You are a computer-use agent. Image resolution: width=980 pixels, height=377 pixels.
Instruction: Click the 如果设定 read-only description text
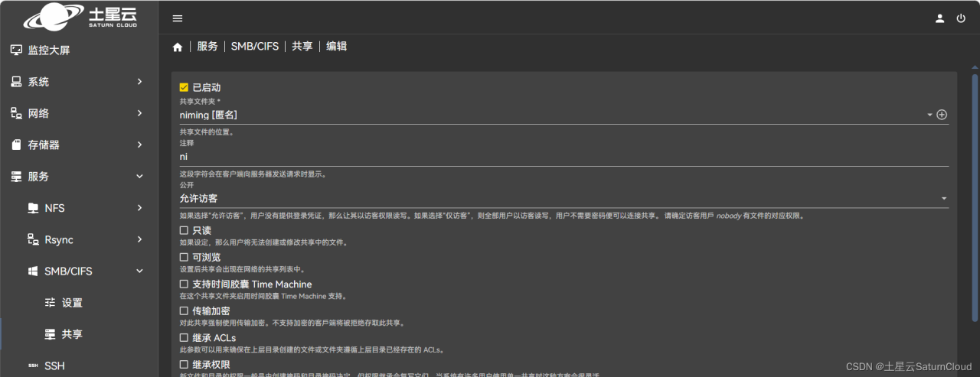coord(264,242)
